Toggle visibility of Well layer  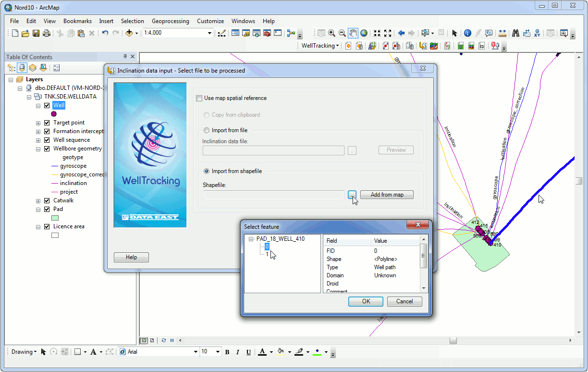click(x=47, y=105)
